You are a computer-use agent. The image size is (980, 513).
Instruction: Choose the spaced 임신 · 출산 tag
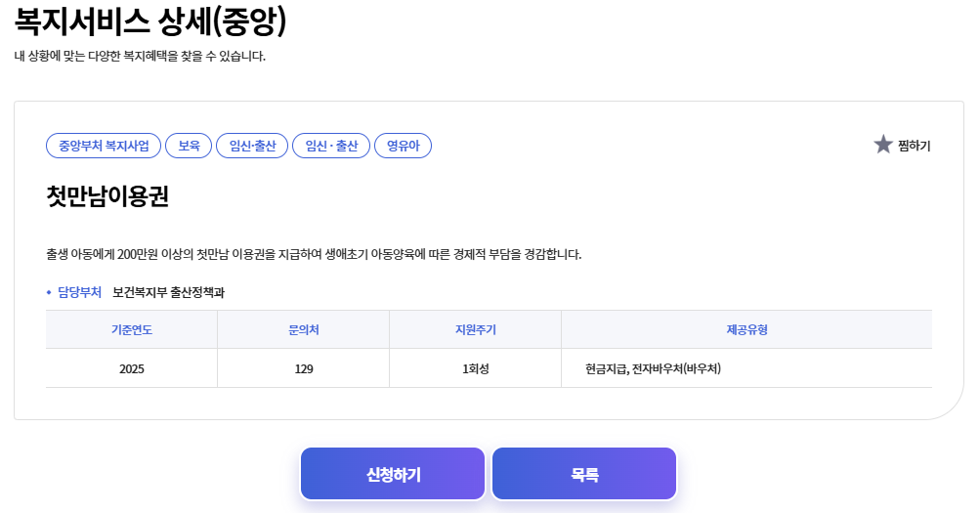tap(331, 146)
